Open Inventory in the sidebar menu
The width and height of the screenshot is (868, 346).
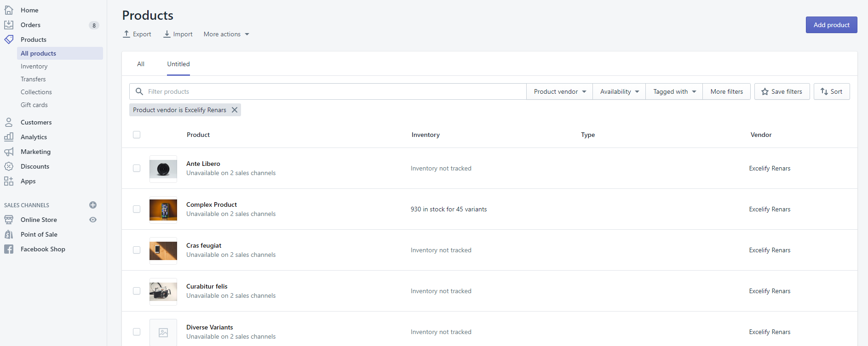34,66
